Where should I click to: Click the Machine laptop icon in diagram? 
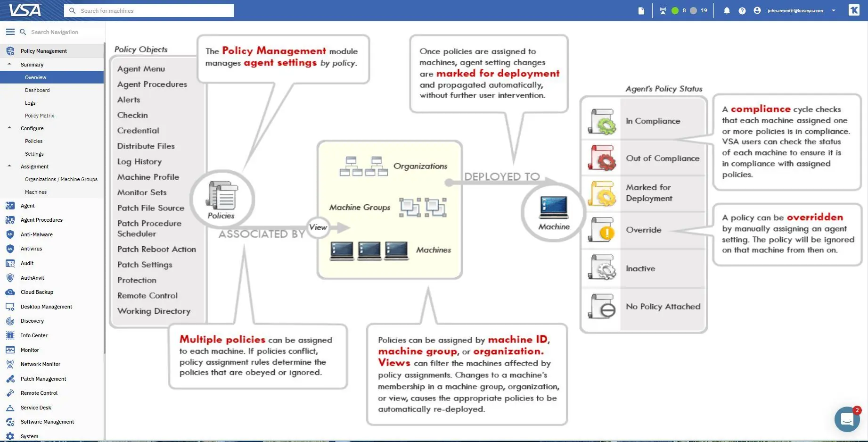pyautogui.click(x=554, y=208)
